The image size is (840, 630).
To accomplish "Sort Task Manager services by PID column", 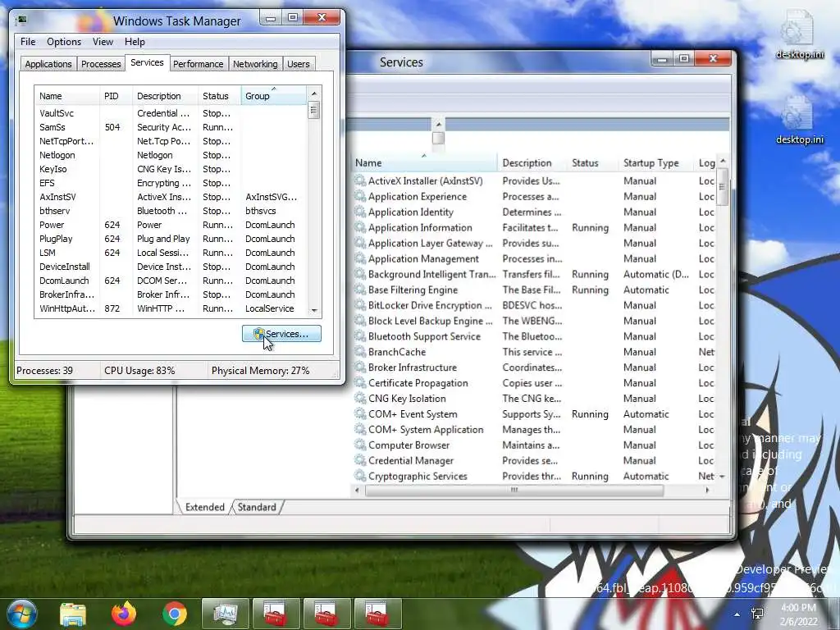I will [116, 96].
